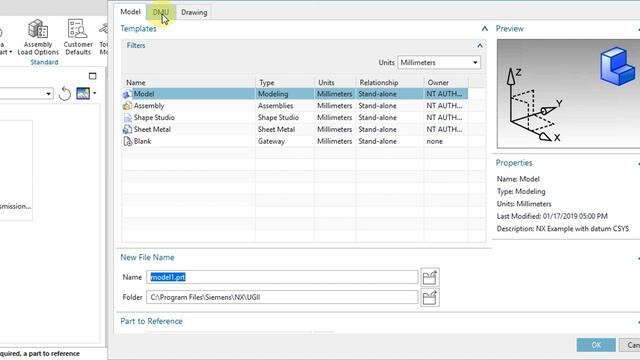Browse for folder location with folder icon
Screen dimensions: 640x360
pyautogui.click(x=430, y=298)
